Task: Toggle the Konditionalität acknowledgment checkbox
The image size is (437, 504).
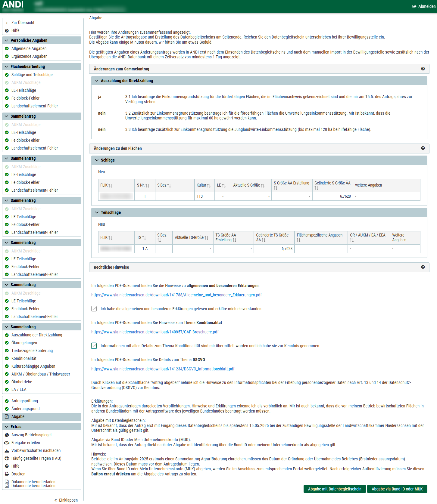Action: coord(94,346)
